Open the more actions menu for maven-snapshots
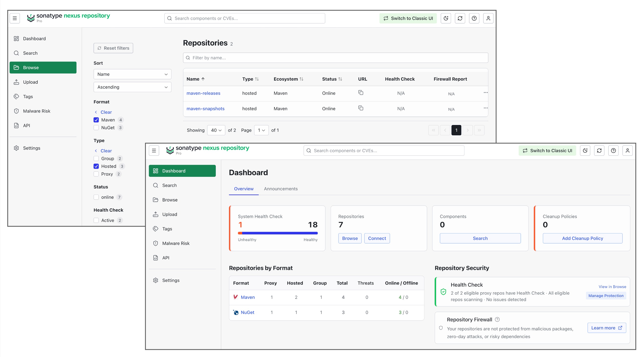This screenshot has width=644, height=357. [x=486, y=108]
